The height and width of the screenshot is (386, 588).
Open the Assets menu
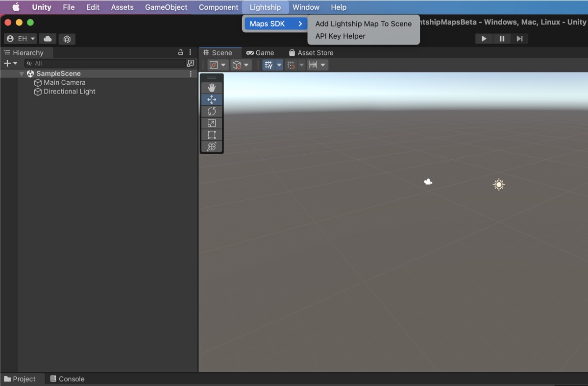[x=122, y=7]
